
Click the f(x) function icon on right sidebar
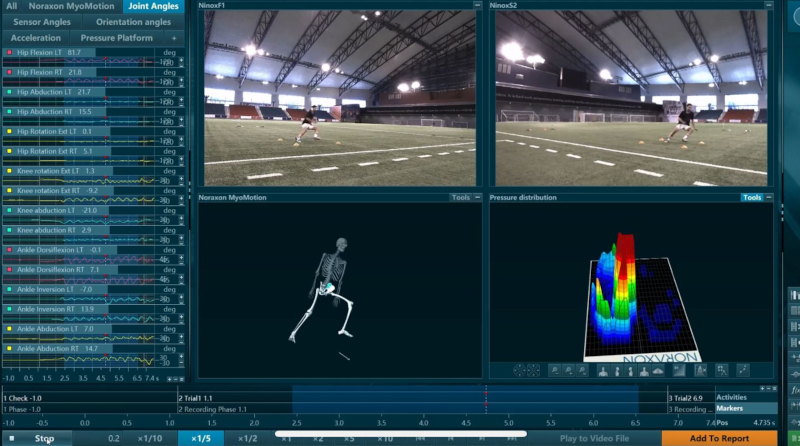point(795,390)
